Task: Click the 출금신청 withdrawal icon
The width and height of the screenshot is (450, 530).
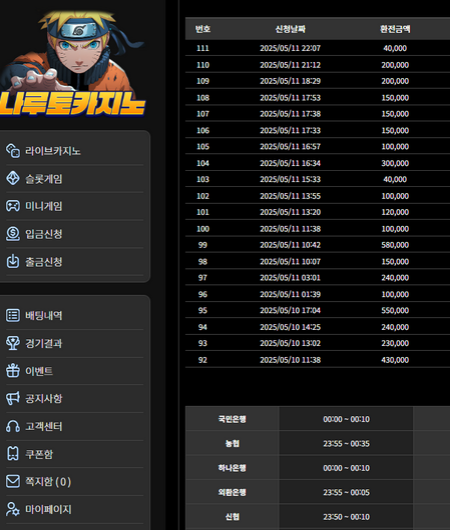Action: tap(13, 262)
